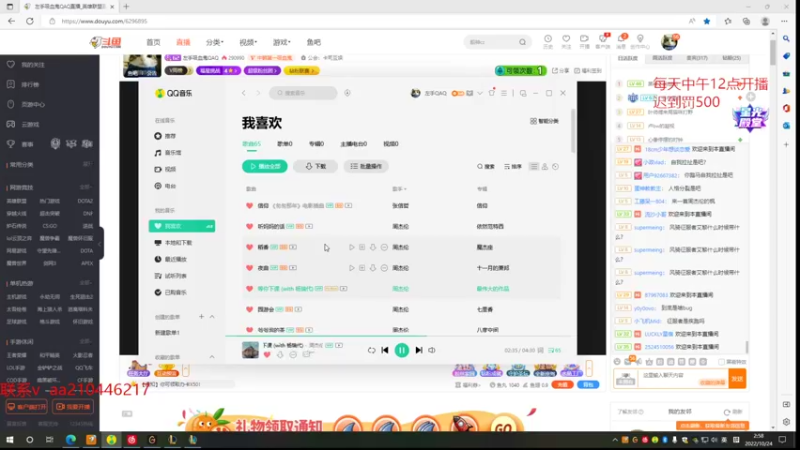
Task: Click 首页 in Douyu top navigation
Action: click(154, 42)
